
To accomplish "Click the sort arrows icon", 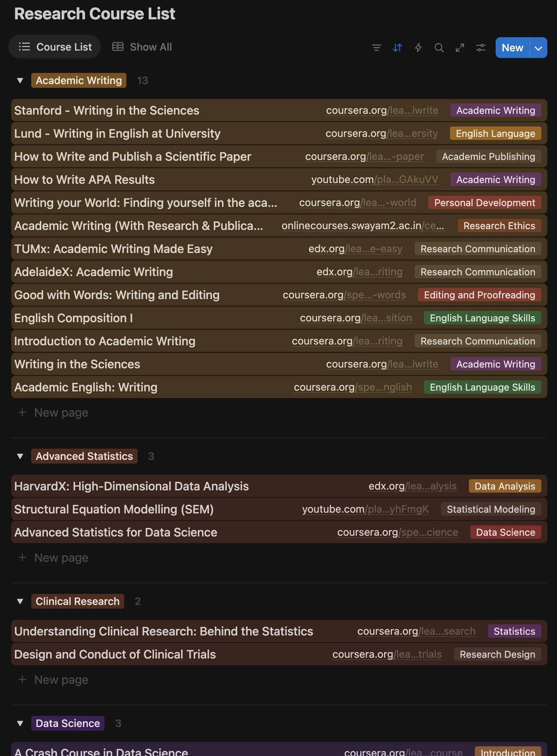I will click(x=397, y=47).
